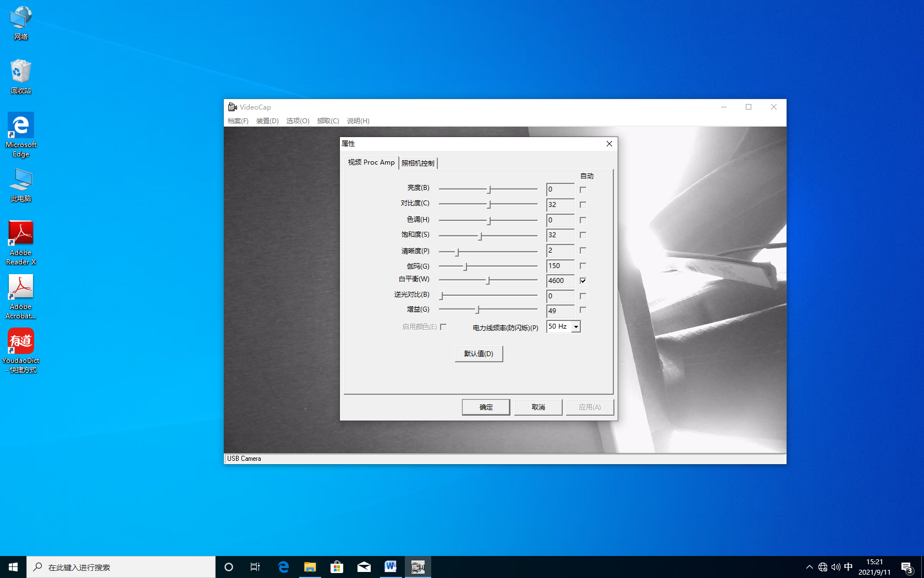Image resolution: width=924 pixels, height=578 pixels.
Task: Enable auto for 饱和度(S)
Action: click(583, 235)
